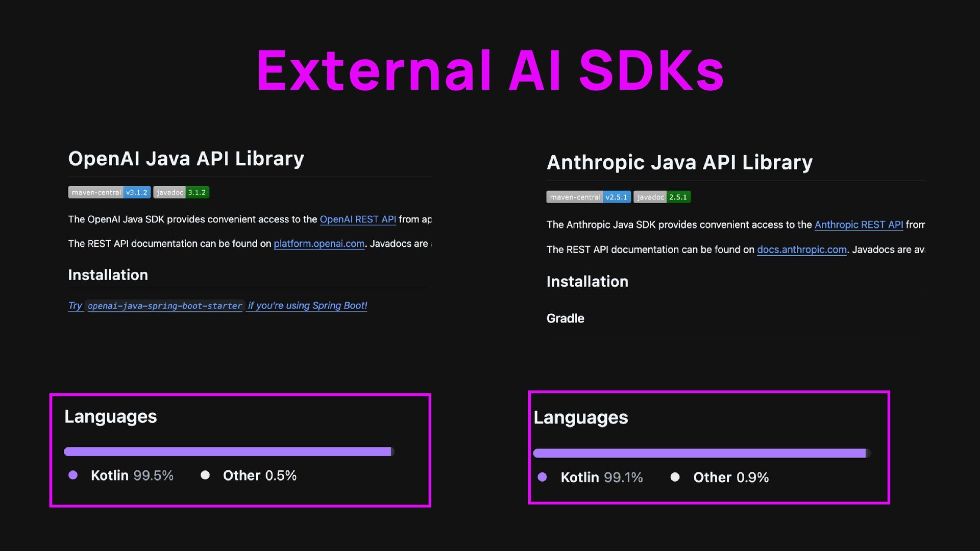Open the Anthropic REST API link

(x=859, y=224)
